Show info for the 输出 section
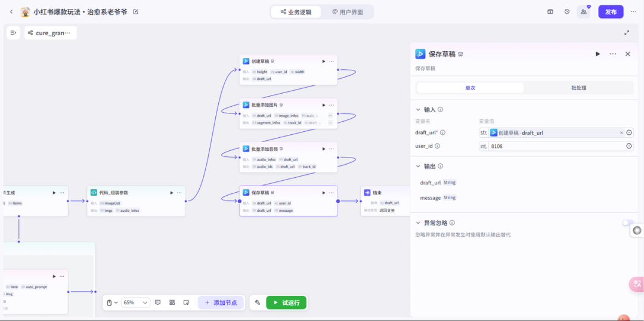Image resolution: width=644 pixels, height=321 pixels. tap(440, 166)
